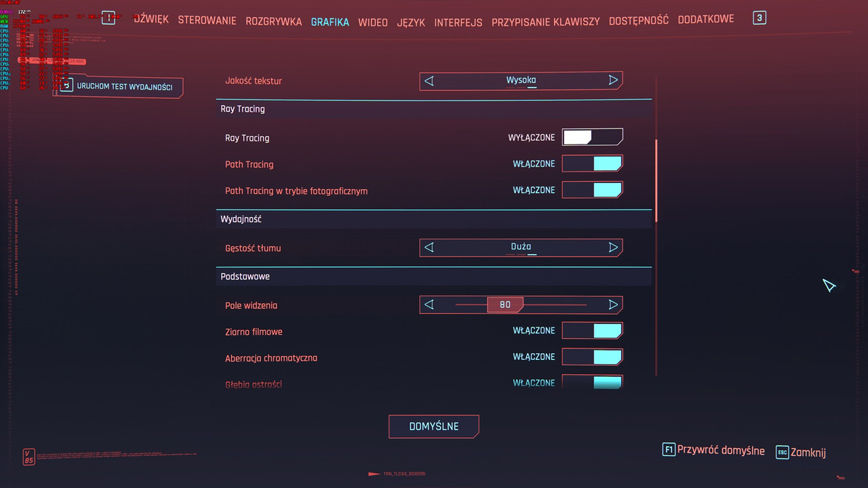Click the Path Tracing setting label

[x=250, y=164]
